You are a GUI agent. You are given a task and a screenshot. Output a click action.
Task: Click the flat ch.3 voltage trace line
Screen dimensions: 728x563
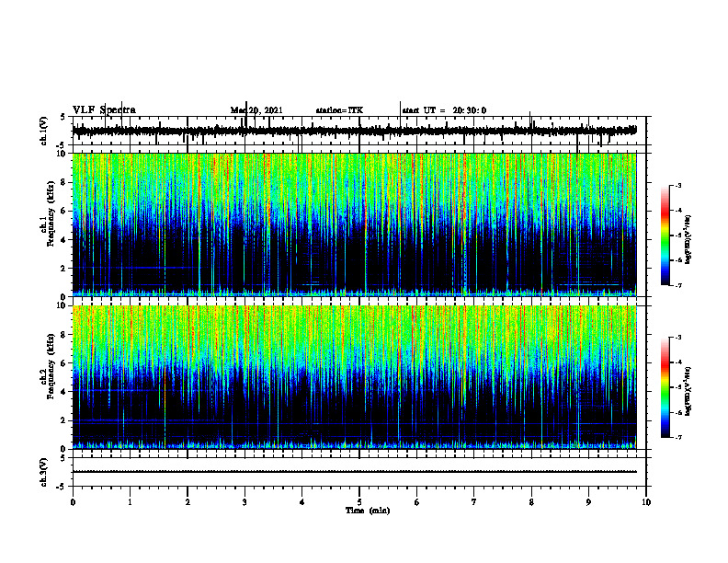tap(354, 472)
